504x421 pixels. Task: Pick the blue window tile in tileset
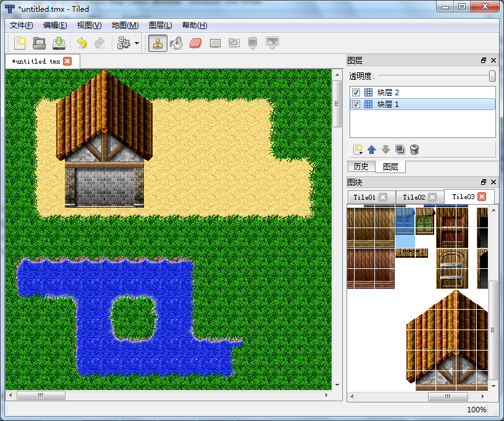point(405,221)
